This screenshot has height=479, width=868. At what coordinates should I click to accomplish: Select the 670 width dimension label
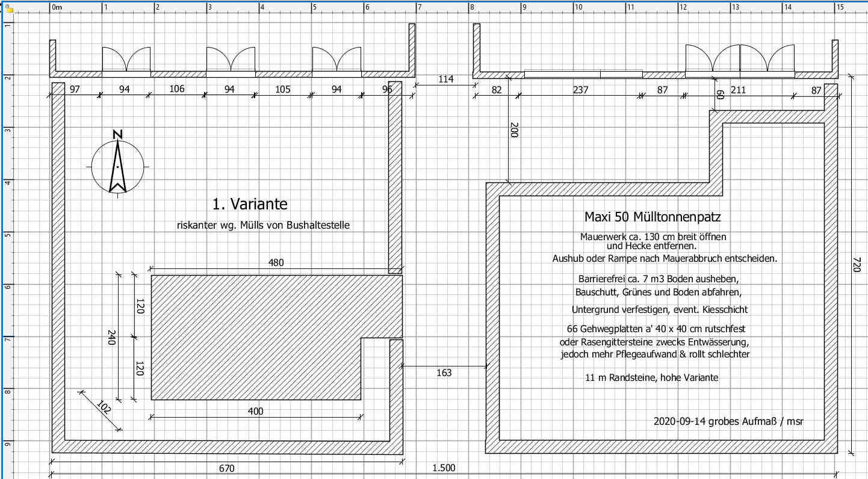226,468
